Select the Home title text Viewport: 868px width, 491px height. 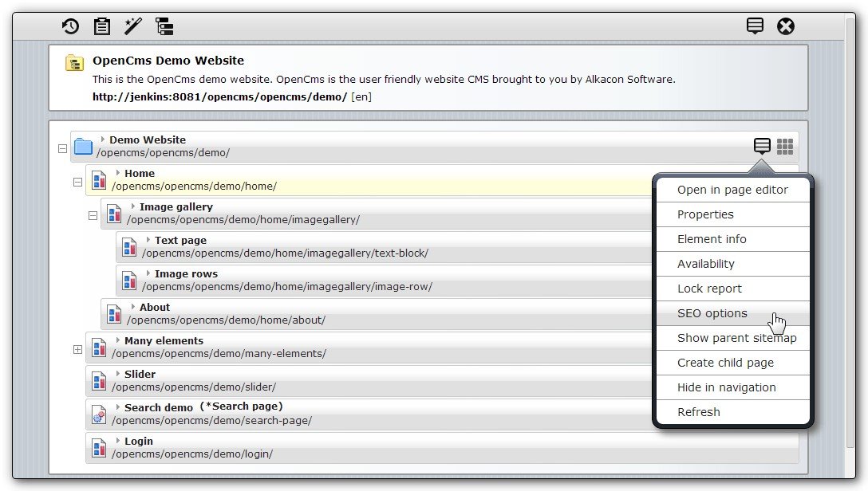coord(140,173)
